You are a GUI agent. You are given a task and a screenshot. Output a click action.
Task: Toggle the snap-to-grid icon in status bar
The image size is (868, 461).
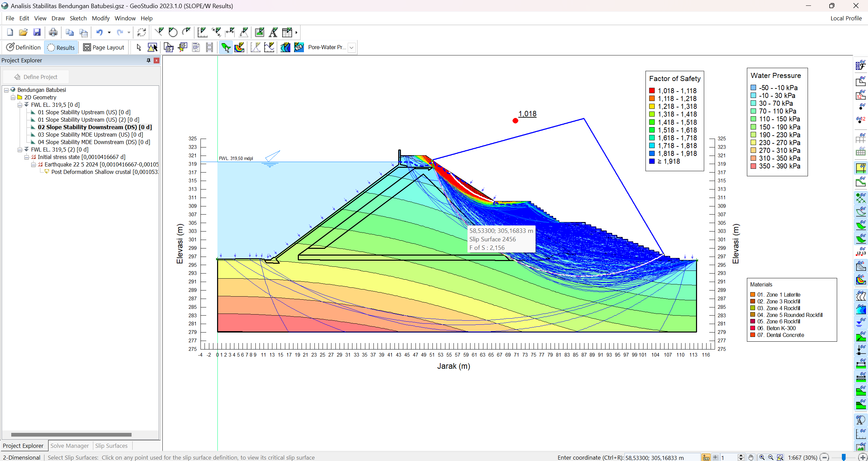tap(715, 457)
